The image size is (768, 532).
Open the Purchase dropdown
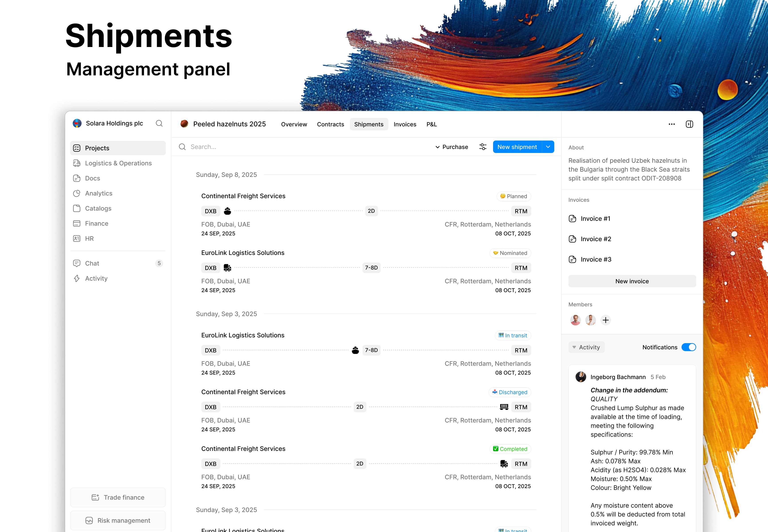tap(452, 147)
